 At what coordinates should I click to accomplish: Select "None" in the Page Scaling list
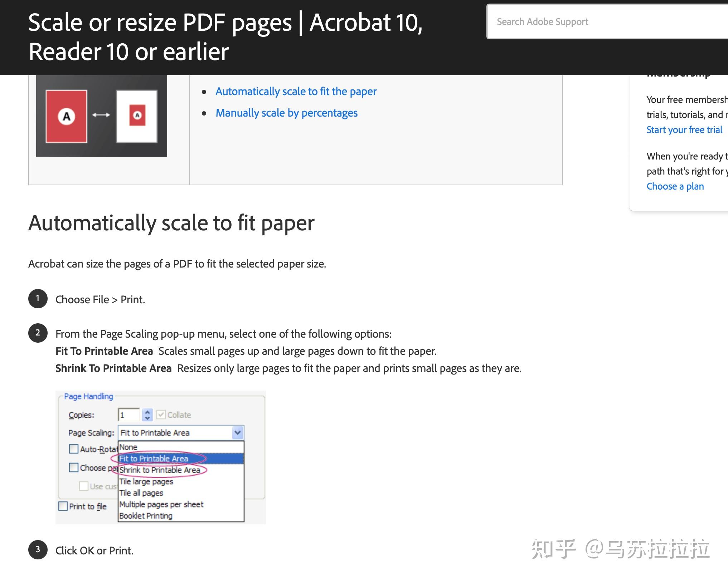click(x=128, y=447)
